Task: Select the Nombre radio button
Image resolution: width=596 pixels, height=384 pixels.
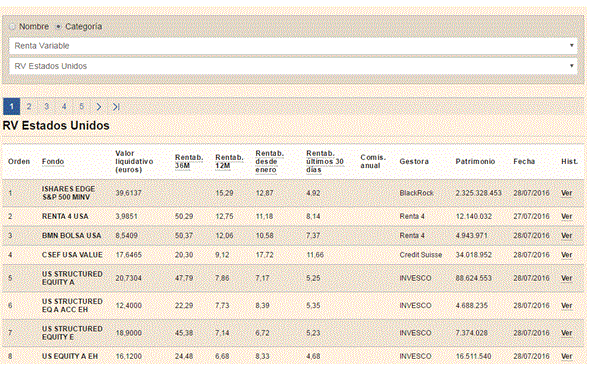Action: click(x=12, y=27)
